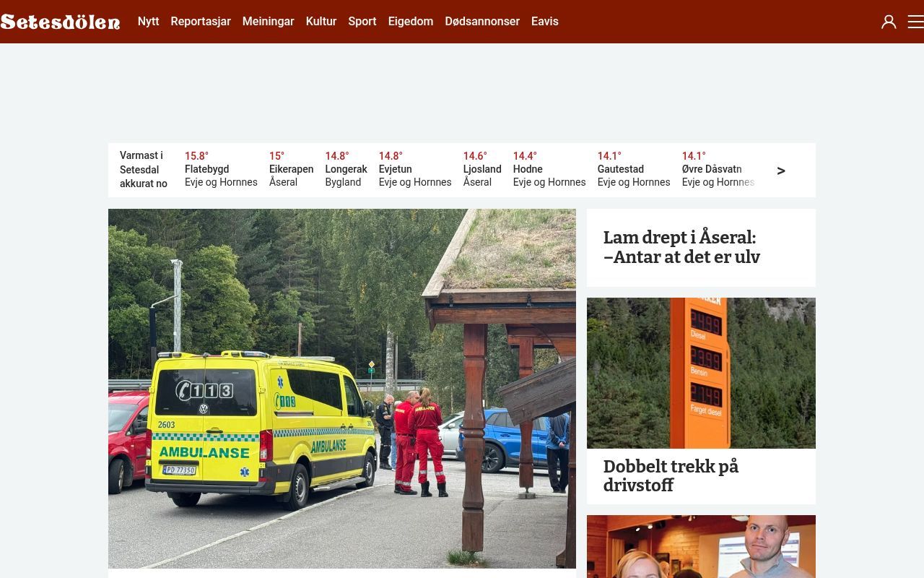This screenshot has width=924, height=578.
Task: Select Flatebygd 15.8° weather entry
Action: [221, 169]
